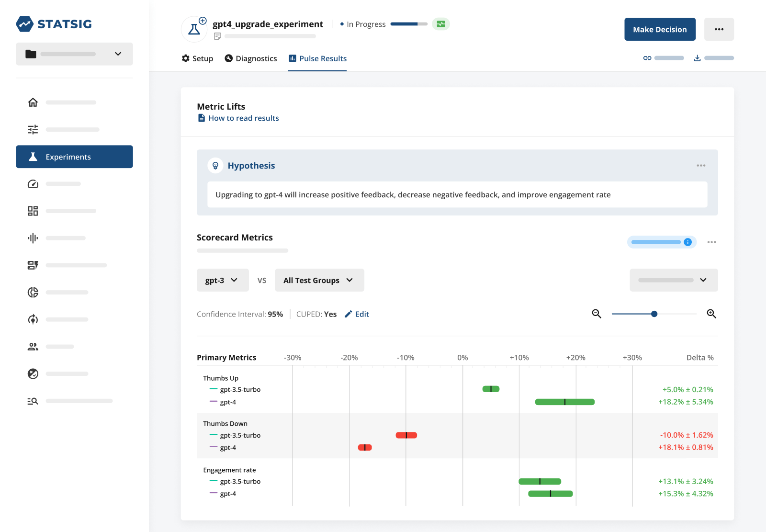The image size is (766, 532).
Task: Click the download export icon
Action: point(698,58)
